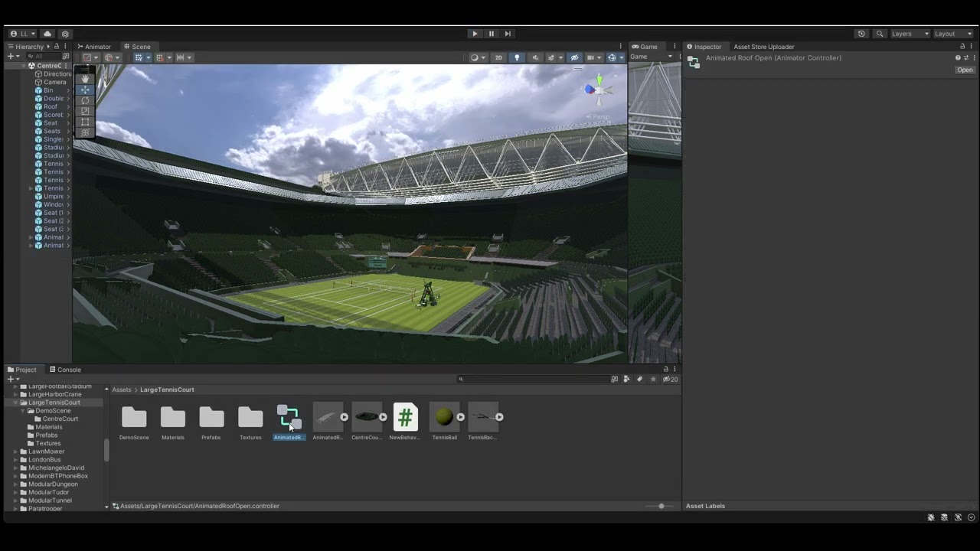Toggle Project panel lock icon
This screenshot has height=551, width=980.
click(x=665, y=370)
